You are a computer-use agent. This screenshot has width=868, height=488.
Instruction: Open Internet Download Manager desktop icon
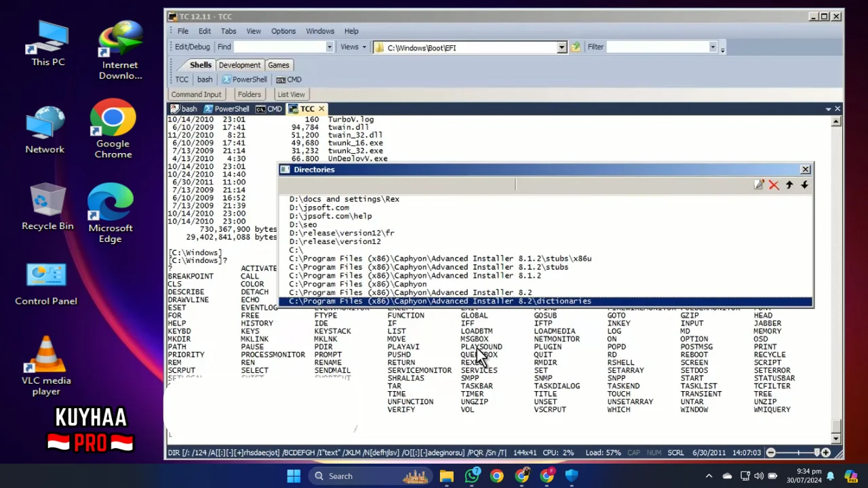(120, 51)
